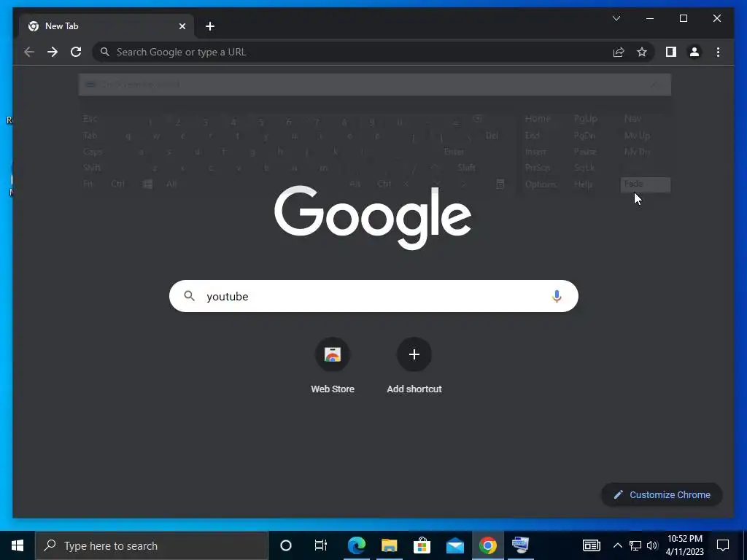Go forward in Chrome's history
The width and height of the screenshot is (747, 560).
click(x=53, y=52)
